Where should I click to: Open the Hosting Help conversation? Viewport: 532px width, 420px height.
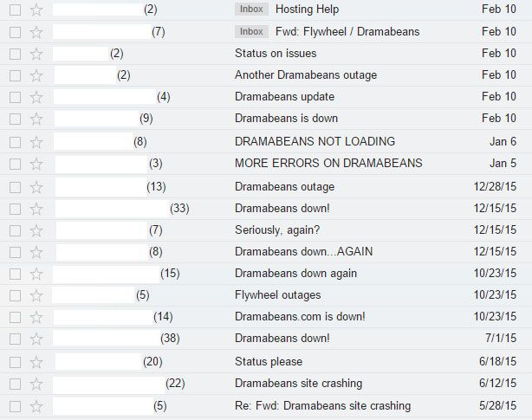(307, 10)
